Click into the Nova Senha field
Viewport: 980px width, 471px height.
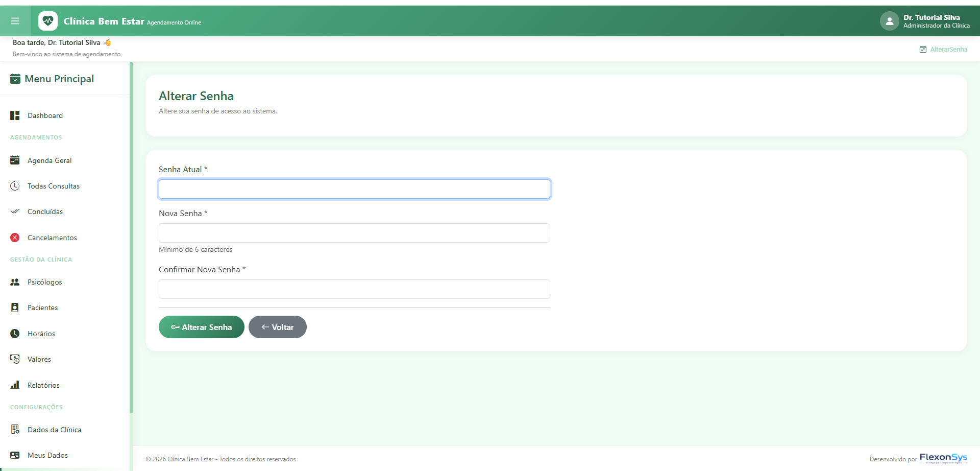[x=354, y=233]
